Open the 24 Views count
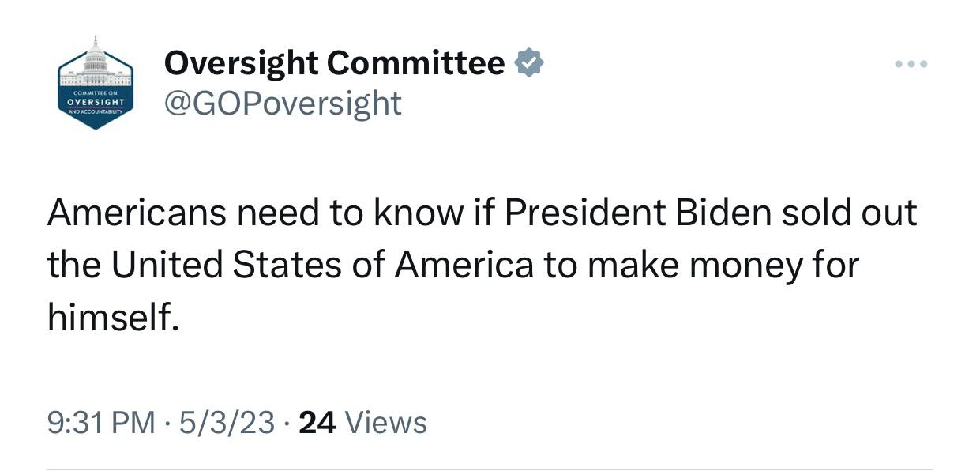Image resolution: width=980 pixels, height=471 pixels. (363, 423)
